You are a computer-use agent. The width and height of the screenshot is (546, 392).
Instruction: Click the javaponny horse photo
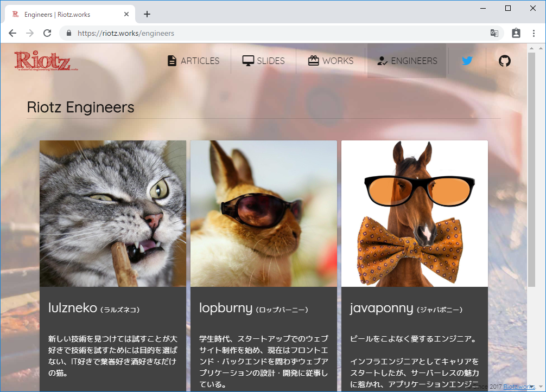(414, 214)
